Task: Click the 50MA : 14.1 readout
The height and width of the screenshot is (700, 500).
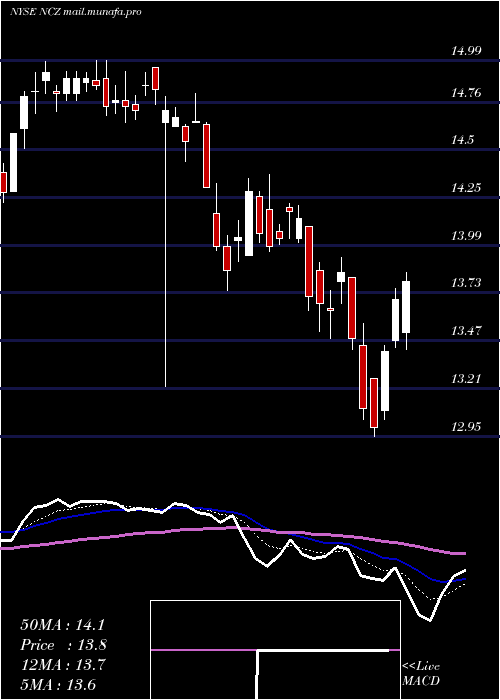Action: click(62, 625)
